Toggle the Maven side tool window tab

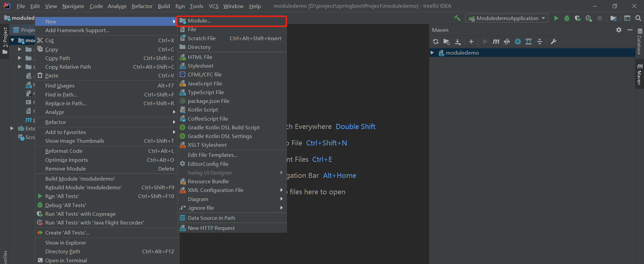point(639,74)
